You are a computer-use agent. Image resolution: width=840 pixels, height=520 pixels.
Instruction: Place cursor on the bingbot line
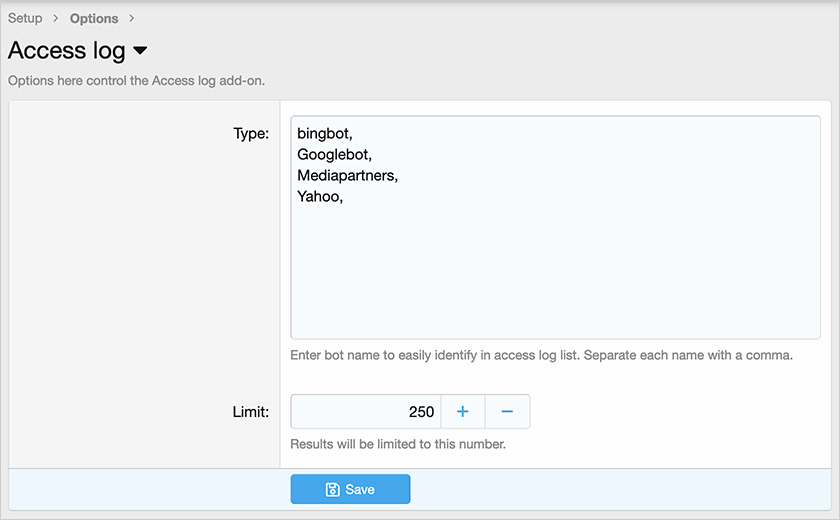coord(325,132)
